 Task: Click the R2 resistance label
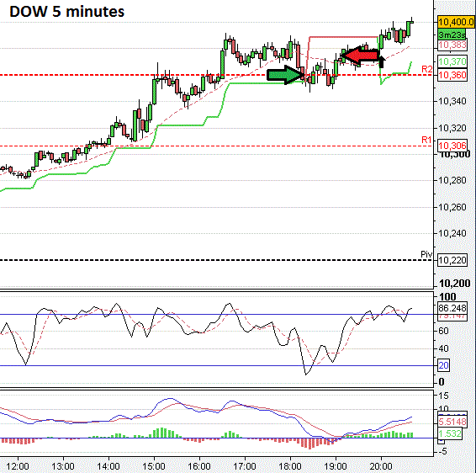point(427,69)
